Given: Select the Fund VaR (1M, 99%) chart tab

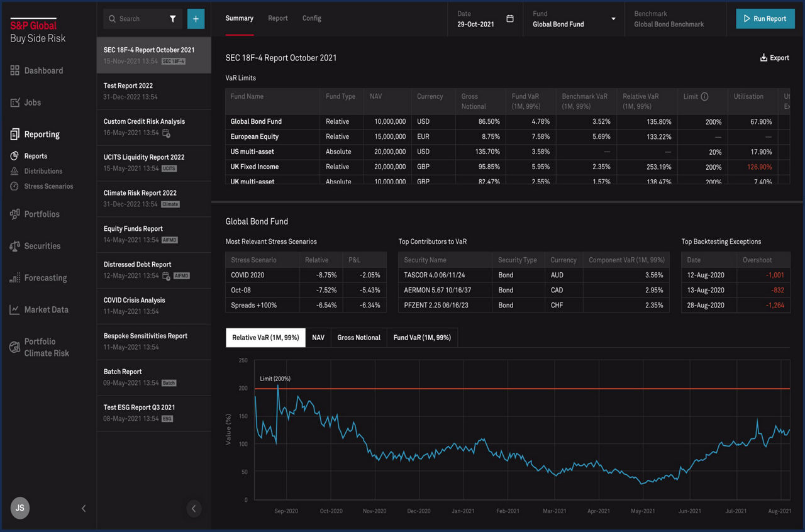Looking at the screenshot, I should (x=422, y=338).
